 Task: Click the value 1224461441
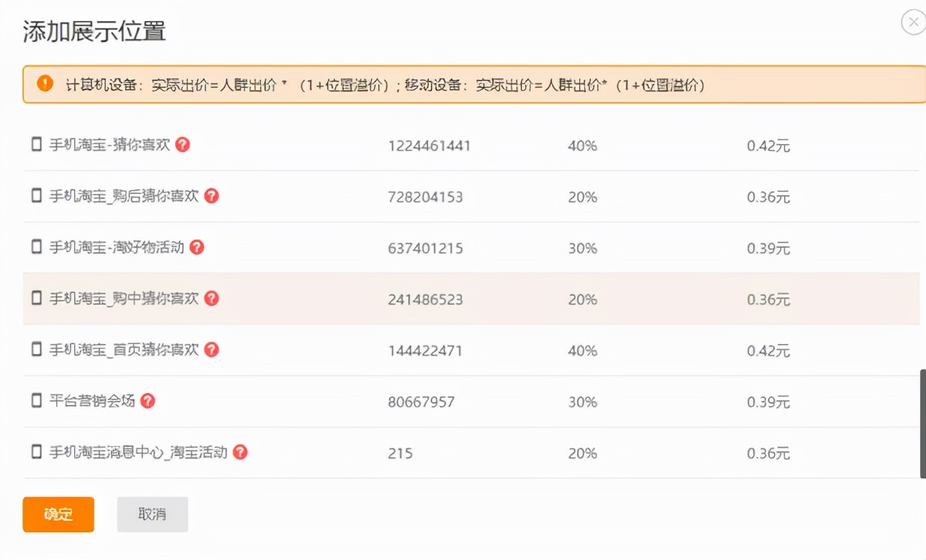pyautogui.click(x=429, y=146)
